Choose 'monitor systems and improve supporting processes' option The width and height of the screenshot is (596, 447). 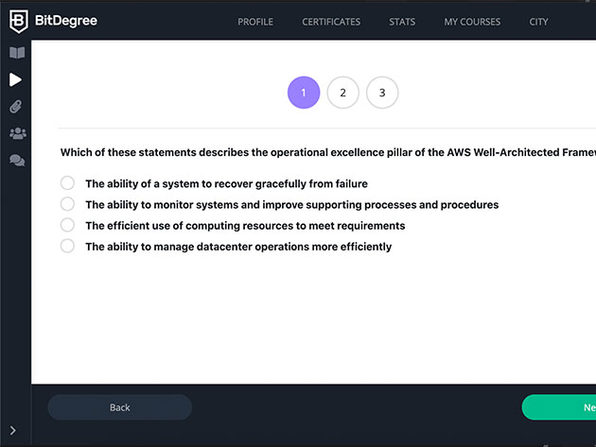[x=67, y=204]
